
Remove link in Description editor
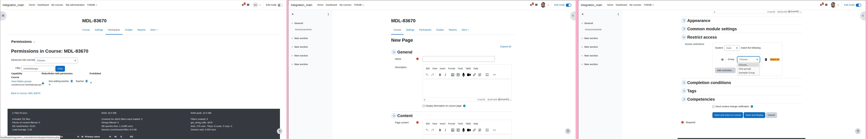point(480,75)
